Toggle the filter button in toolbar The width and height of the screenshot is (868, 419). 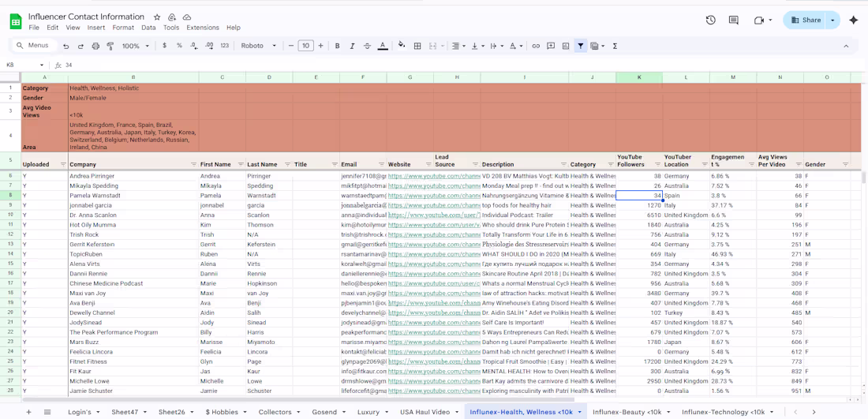[581, 46]
